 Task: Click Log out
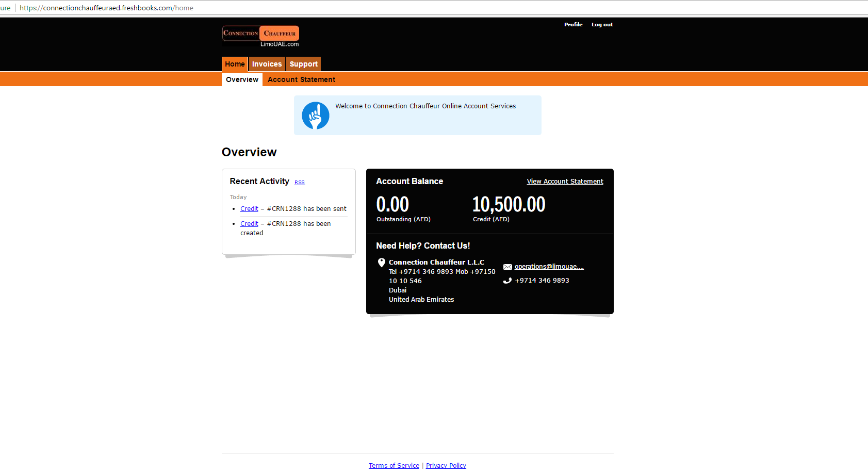[x=602, y=25]
